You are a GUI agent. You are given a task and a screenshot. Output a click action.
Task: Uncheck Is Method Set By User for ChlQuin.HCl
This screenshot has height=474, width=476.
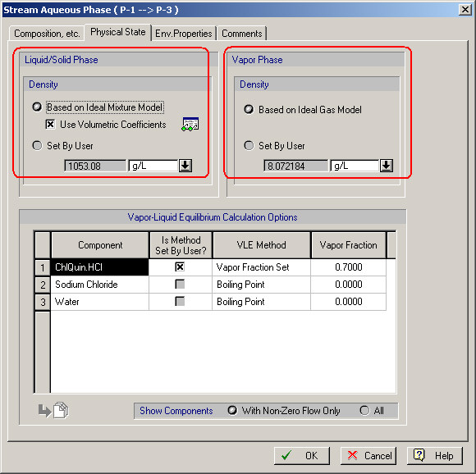[180, 267]
